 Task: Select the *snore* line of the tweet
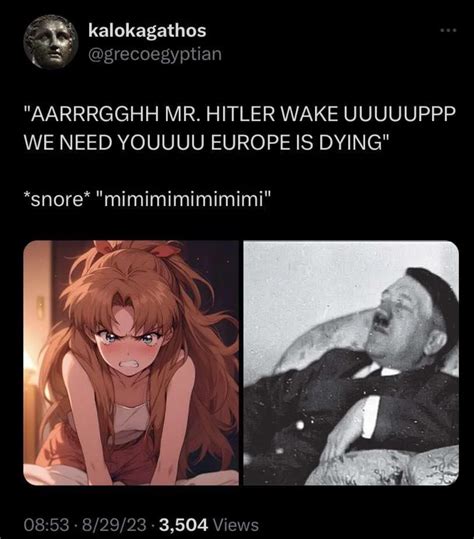coord(147,199)
